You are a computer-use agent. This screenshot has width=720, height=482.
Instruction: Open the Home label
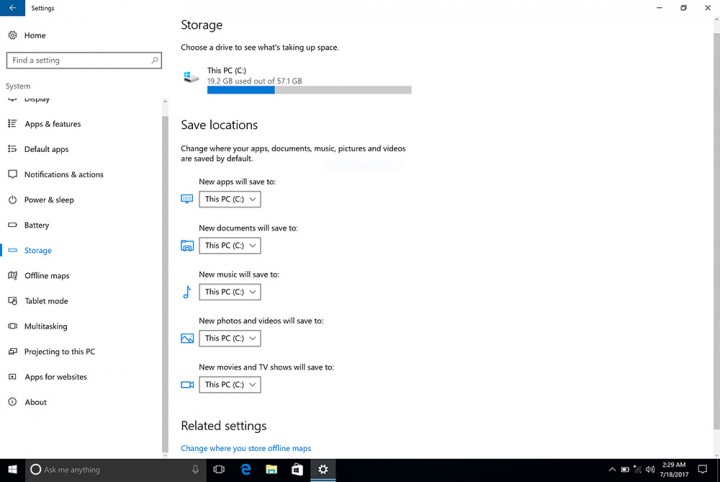pos(35,35)
